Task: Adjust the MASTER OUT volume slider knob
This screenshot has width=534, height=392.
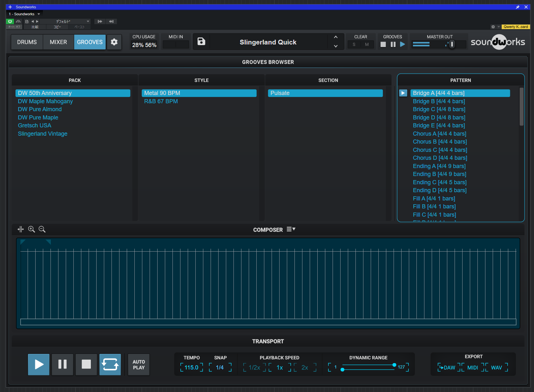Action: (452, 44)
